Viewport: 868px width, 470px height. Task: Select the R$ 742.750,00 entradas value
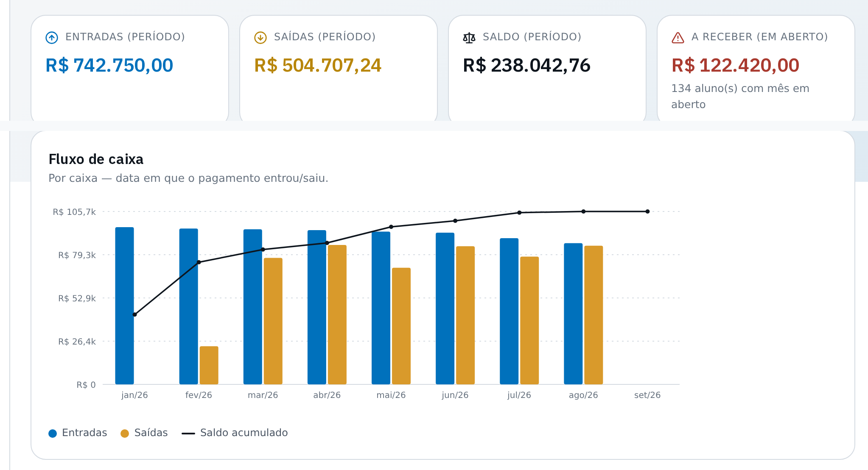109,65
